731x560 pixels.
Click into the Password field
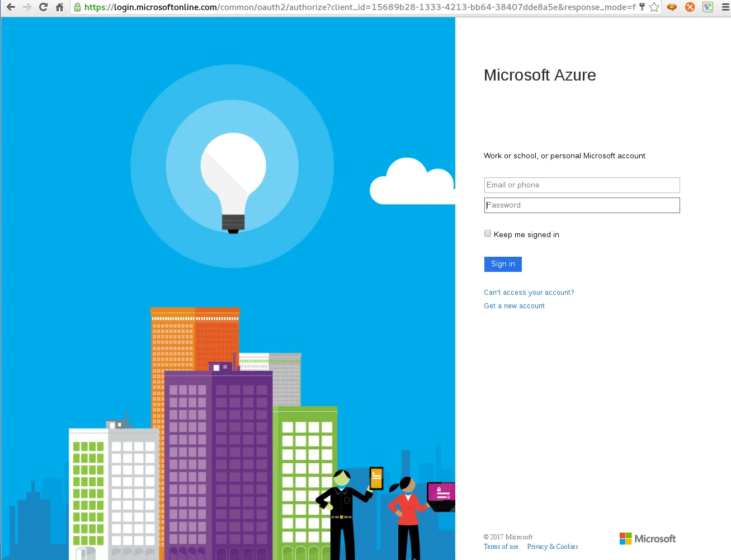tap(582, 205)
